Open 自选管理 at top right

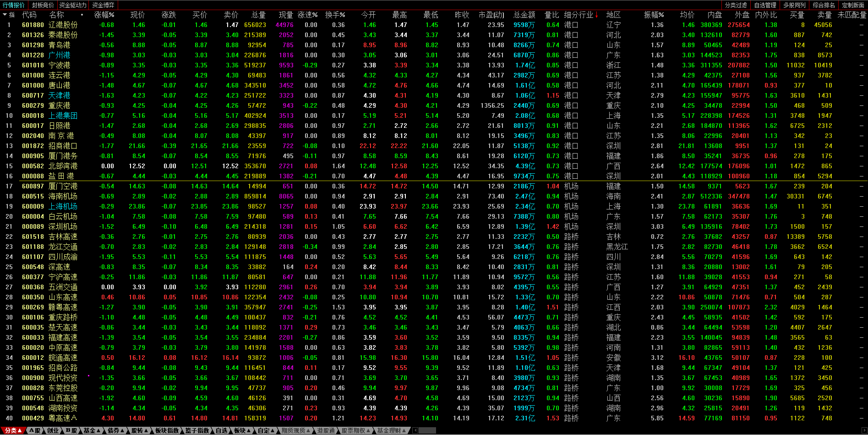point(765,5)
